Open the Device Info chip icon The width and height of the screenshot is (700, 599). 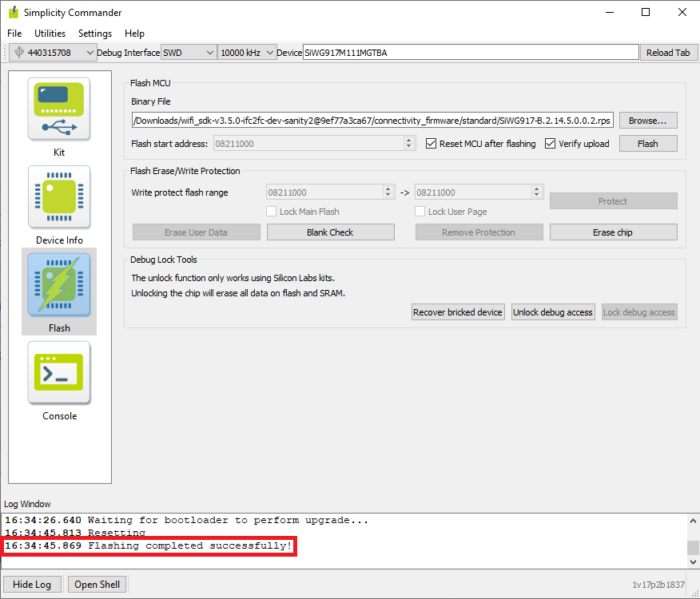pos(59,198)
